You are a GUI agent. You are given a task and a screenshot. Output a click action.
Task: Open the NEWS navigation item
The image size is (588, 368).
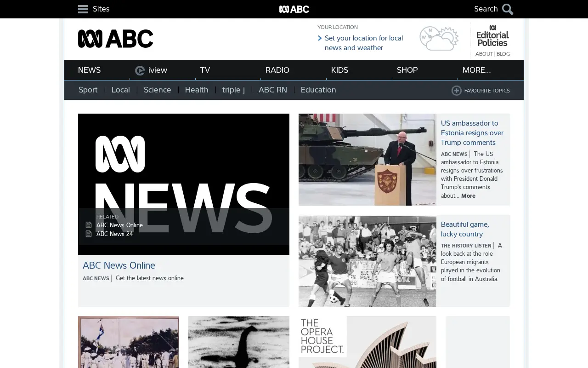pos(89,70)
